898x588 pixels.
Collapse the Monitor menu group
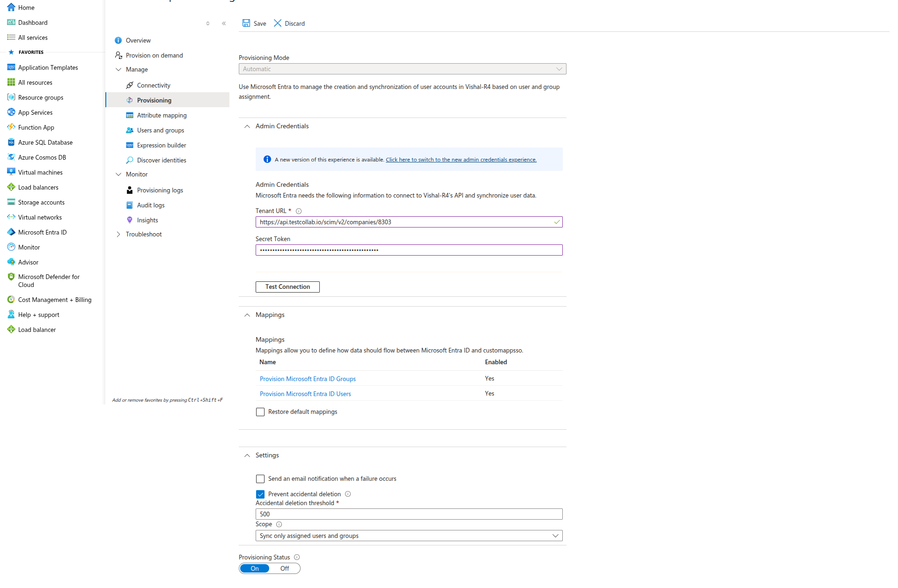pyautogui.click(x=118, y=174)
